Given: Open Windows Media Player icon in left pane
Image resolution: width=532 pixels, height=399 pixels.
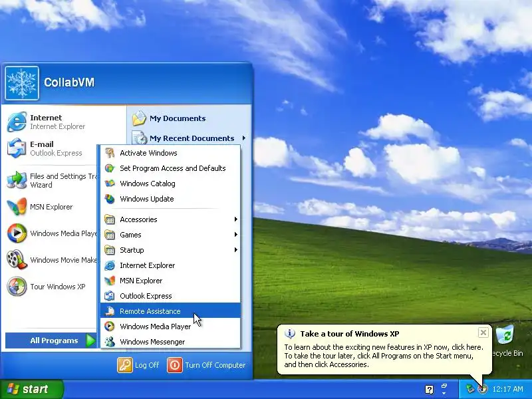Looking at the screenshot, I should point(17,233).
